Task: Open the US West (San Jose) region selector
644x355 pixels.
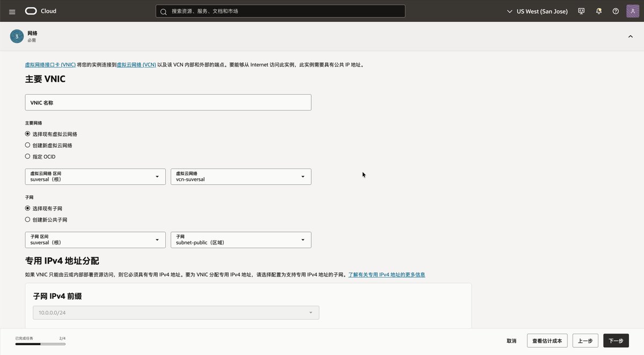Action: coord(537,11)
